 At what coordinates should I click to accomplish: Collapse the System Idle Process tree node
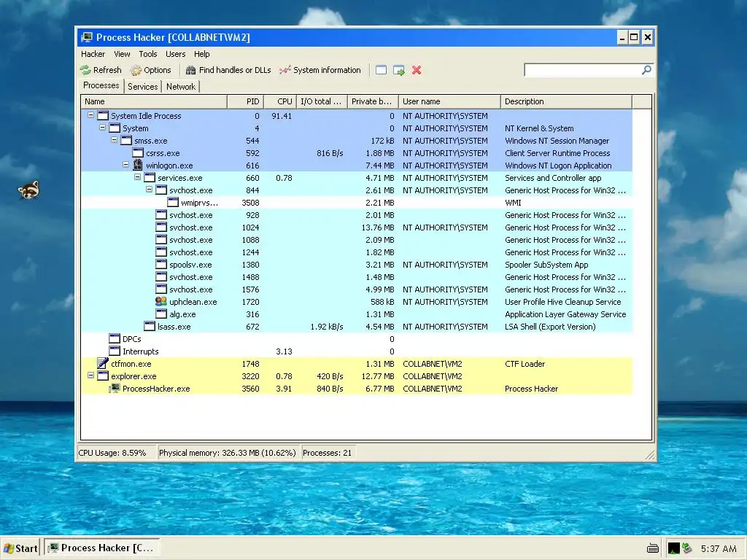point(90,115)
